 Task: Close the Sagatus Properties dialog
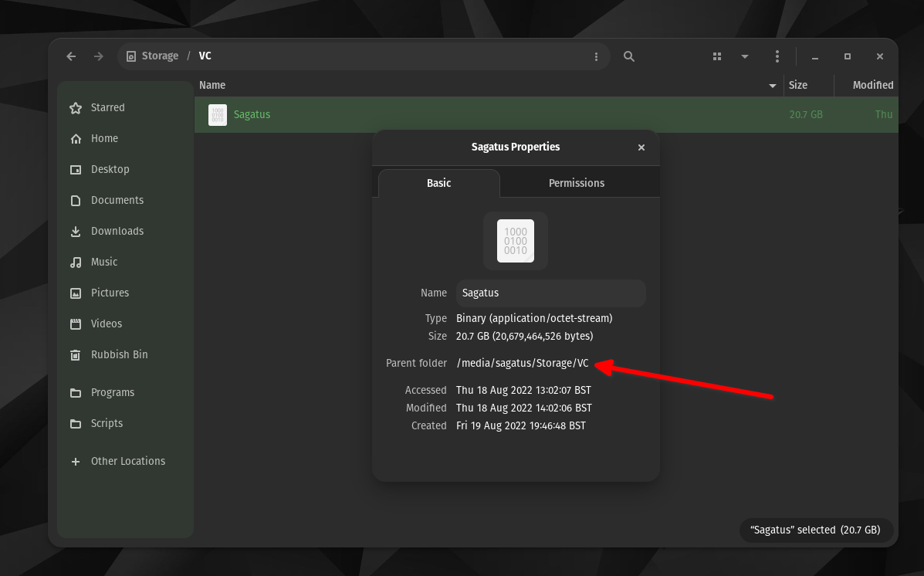641,147
